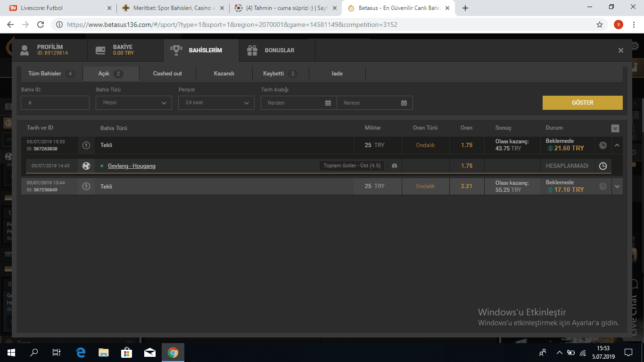Select the Açık bets filter
The image size is (644, 362).
click(111, 74)
